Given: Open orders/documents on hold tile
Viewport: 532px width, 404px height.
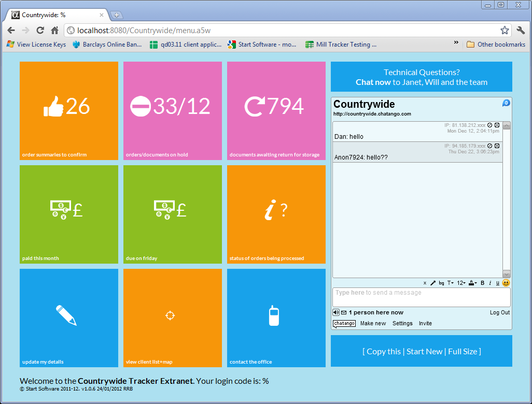Looking at the screenshot, I should click(x=172, y=111).
